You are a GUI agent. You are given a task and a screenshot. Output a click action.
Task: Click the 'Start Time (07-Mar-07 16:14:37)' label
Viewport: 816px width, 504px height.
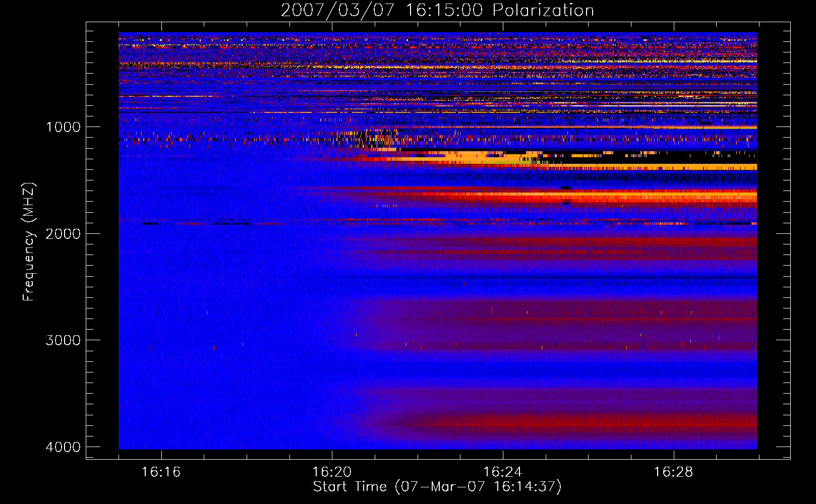[x=437, y=487]
